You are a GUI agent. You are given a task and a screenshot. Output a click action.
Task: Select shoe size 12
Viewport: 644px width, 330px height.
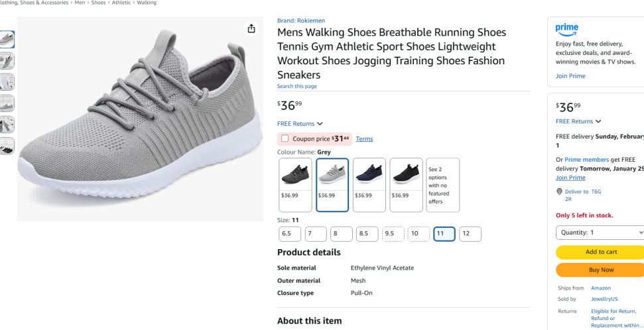coord(470,234)
